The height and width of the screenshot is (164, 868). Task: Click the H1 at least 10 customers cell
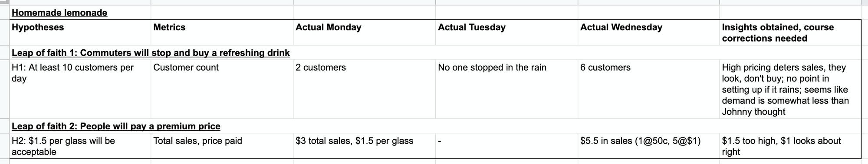(80, 89)
